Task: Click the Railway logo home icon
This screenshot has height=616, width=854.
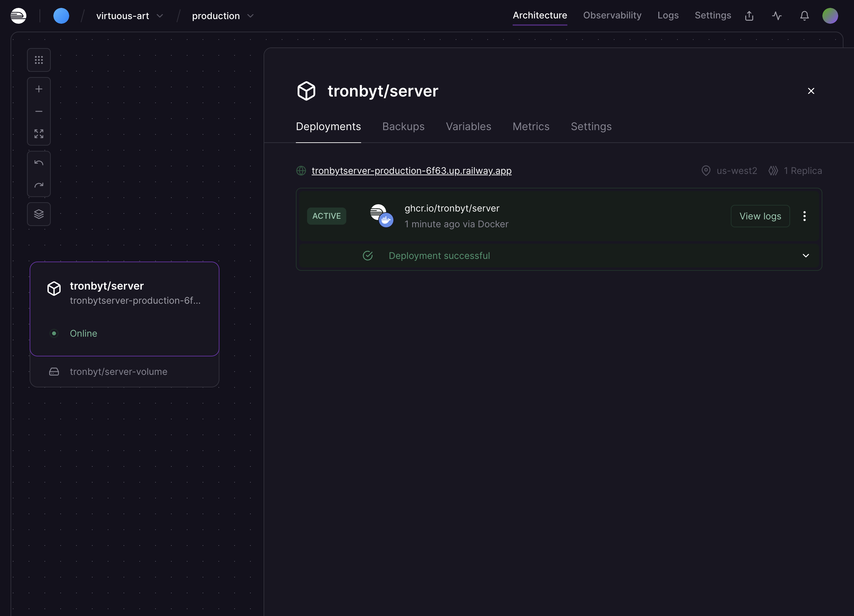Action: point(18,16)
